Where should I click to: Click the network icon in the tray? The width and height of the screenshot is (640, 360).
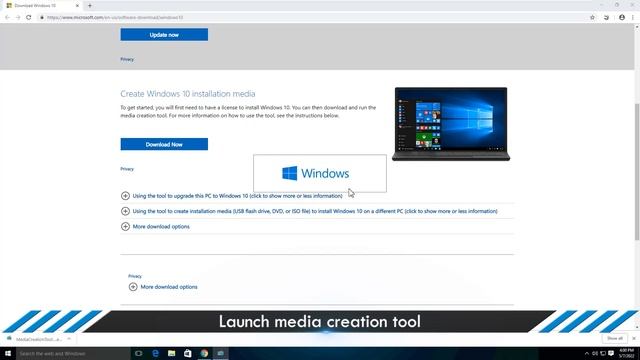pos(603,353)
